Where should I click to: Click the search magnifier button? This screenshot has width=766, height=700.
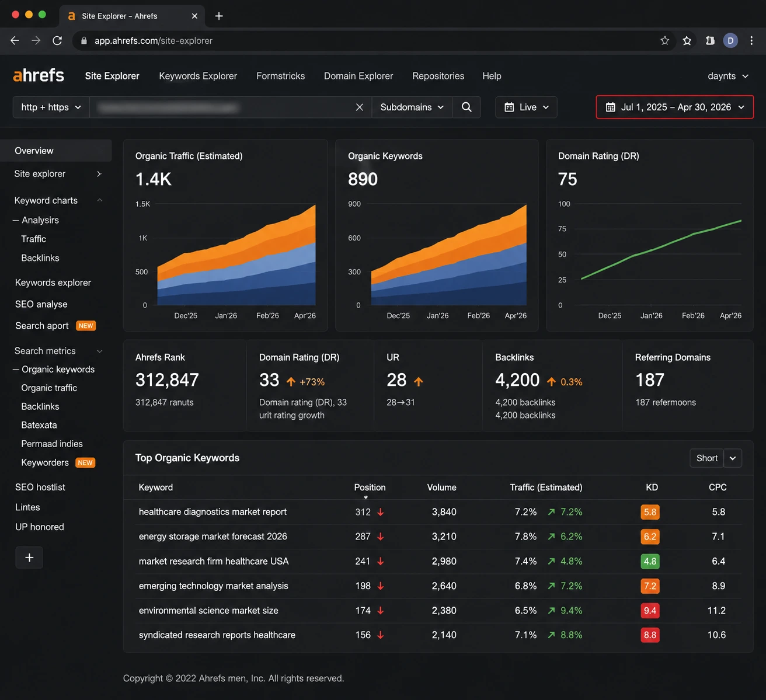(466, 107)
